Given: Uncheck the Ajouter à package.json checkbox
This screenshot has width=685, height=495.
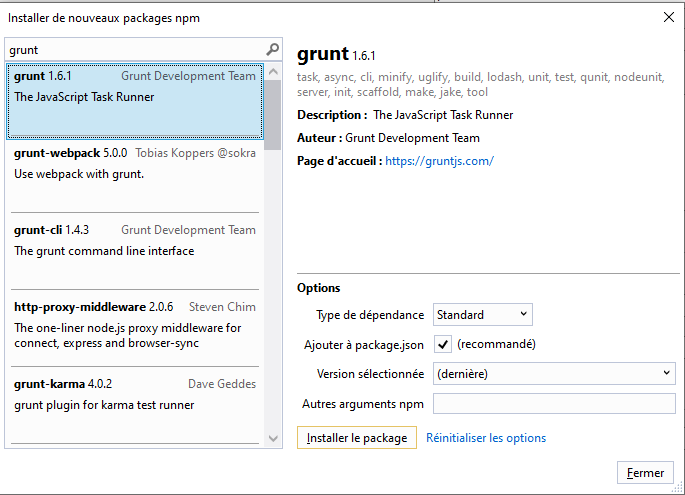Looking at the screenshot, I should point(443,345).
